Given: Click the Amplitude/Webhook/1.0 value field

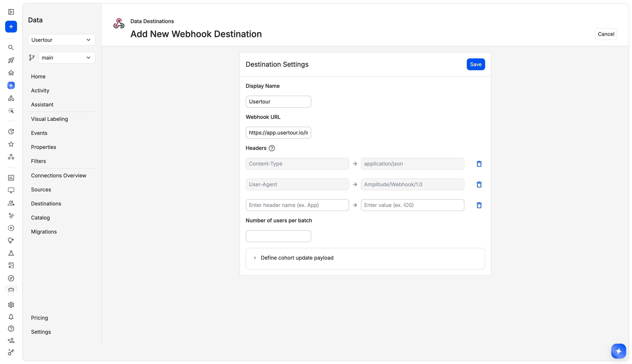Looking at the screenshot, I should [412, 185].
